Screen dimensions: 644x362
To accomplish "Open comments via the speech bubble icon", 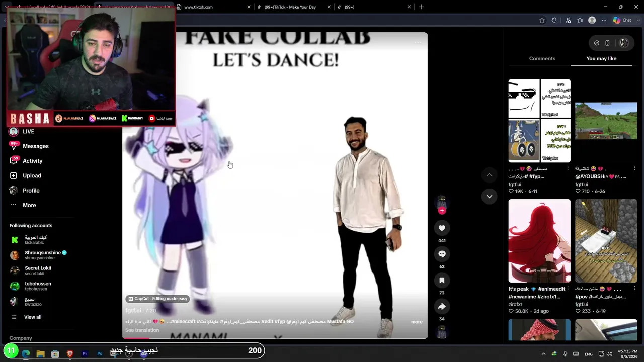I will (x=442, y=254).
